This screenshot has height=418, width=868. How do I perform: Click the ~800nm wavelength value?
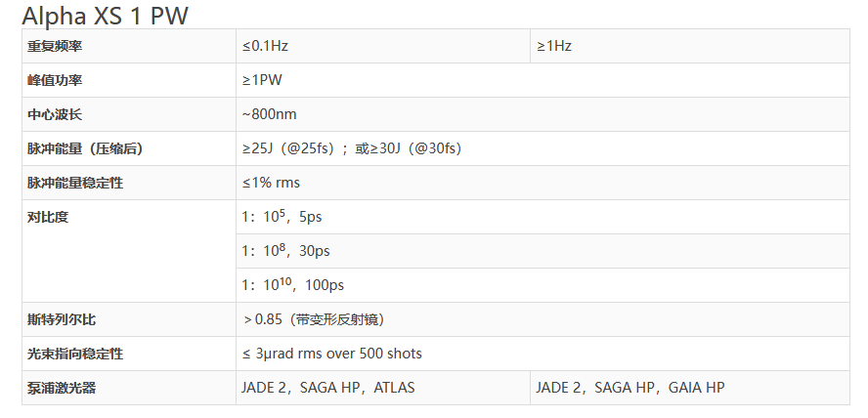(269, 114)
